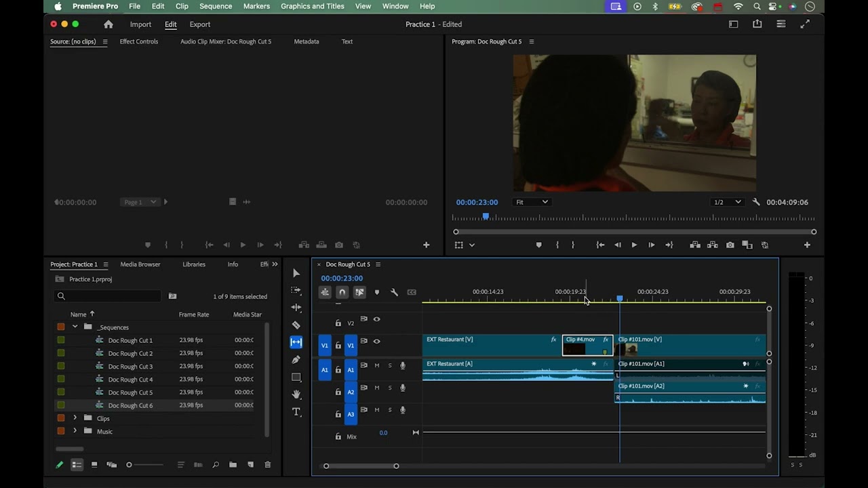The image size is (868, 488).
Task: Add marker in the timeline panel
Action: pos(377,292)
